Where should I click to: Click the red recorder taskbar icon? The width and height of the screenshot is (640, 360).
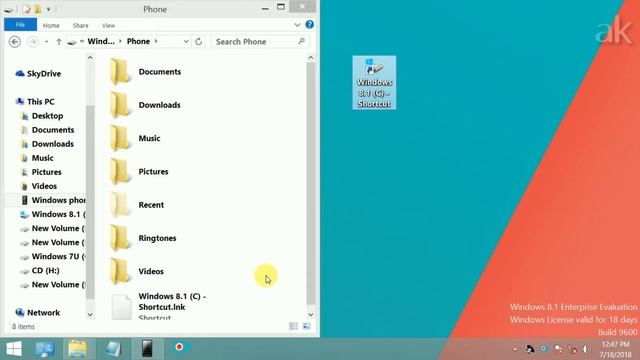pos(179,347)
